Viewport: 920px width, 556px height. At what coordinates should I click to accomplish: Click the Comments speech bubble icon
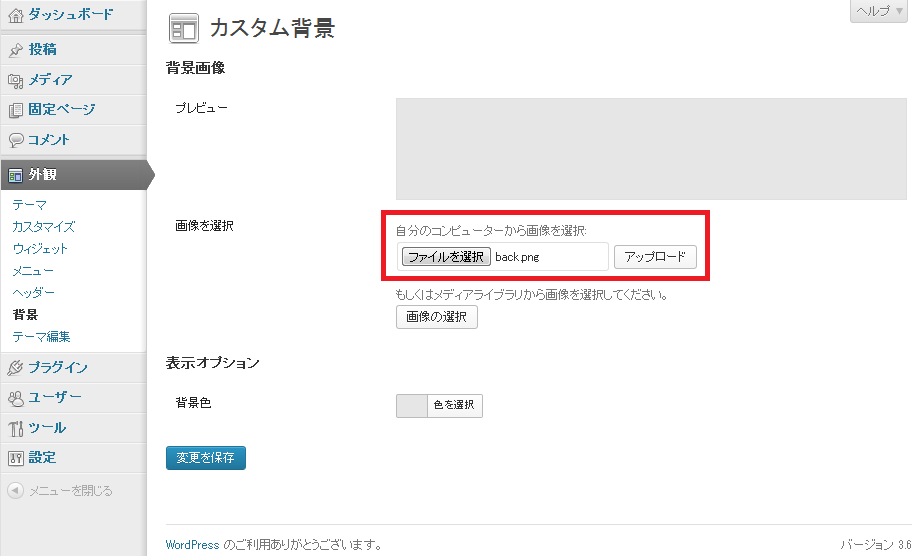[15, 140]
